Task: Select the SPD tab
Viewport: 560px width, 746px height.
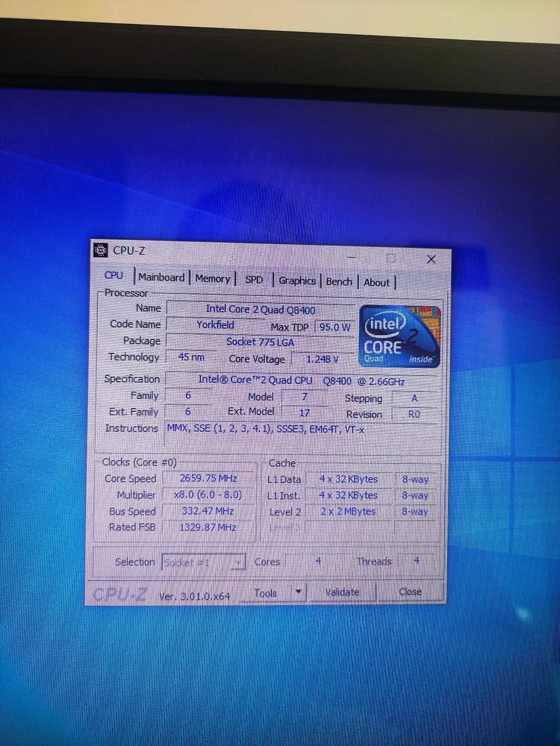Action: (x=254, y=280)
